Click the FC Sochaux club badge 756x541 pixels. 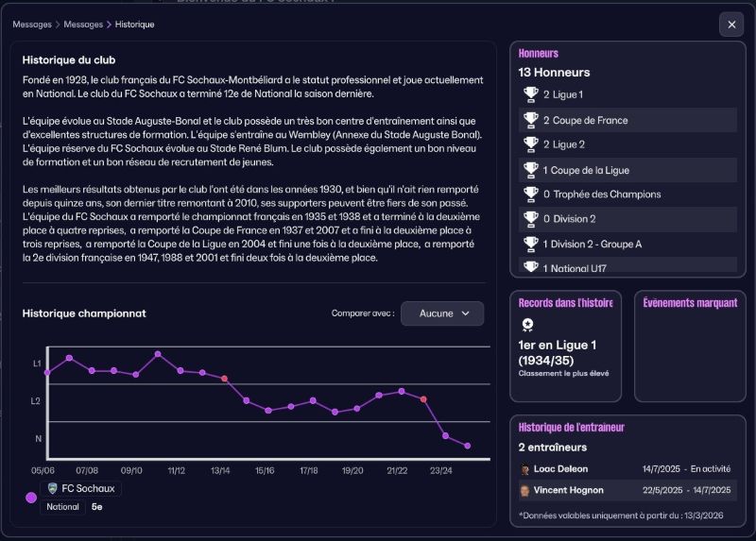point(51,488)
